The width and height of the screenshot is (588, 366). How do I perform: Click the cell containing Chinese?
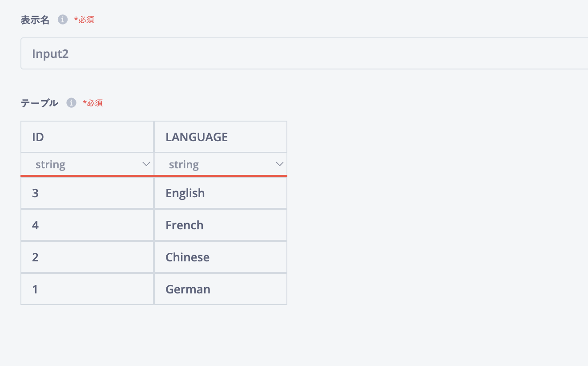[x=221, y=257]
